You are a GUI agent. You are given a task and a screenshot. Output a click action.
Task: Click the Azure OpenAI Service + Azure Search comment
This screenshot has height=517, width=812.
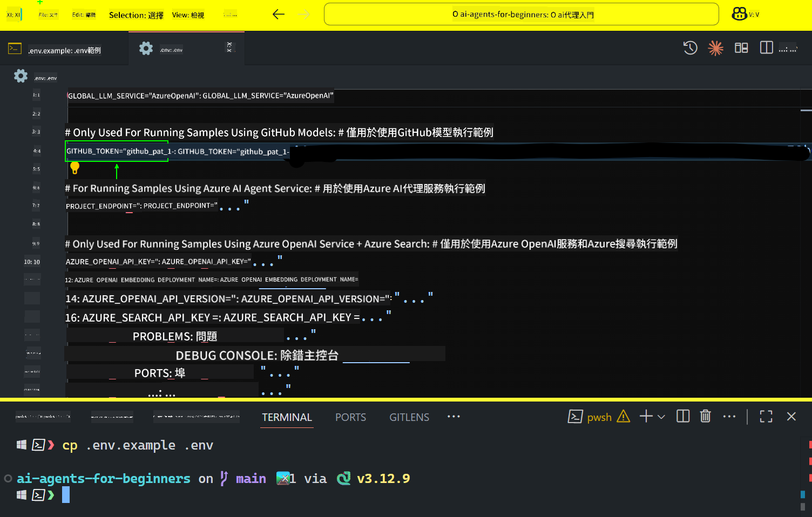coord(371,244)
